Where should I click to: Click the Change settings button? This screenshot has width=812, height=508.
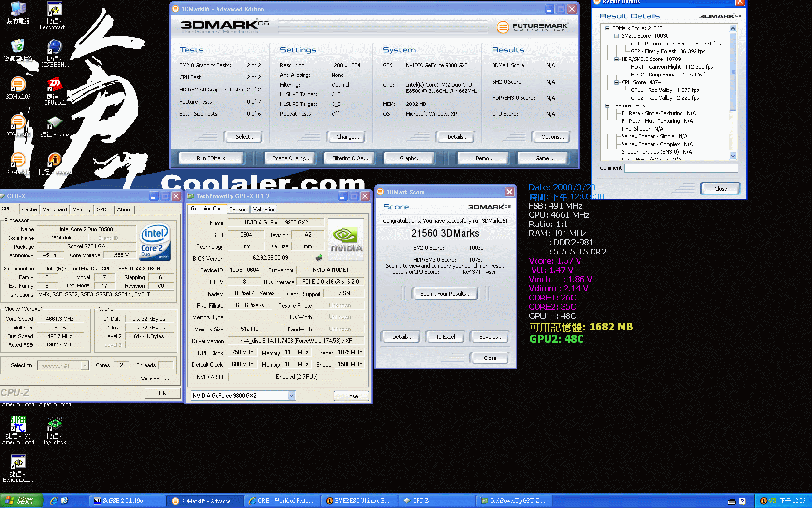(348, 137)
